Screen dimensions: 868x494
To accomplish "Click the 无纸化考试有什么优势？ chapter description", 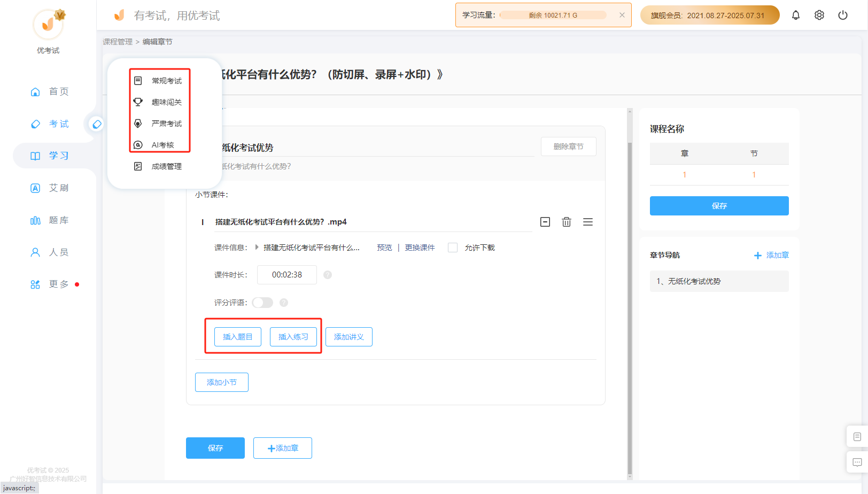I will tap(257, 166).
